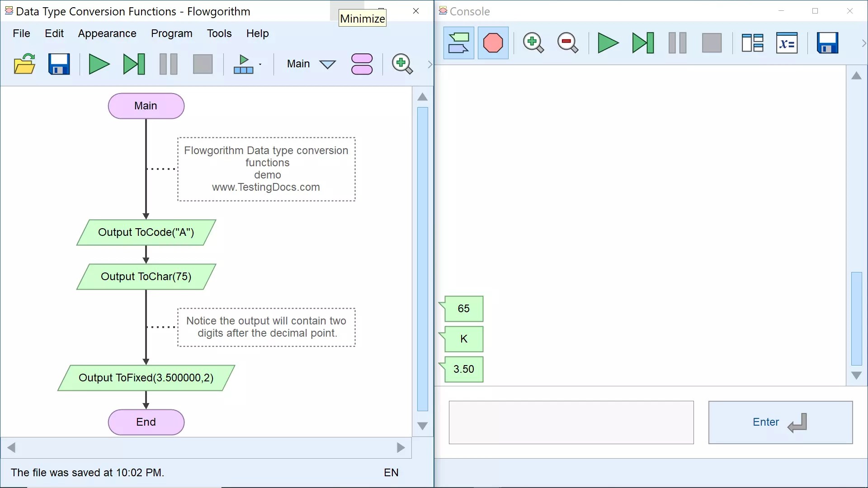868x488 pixels.
Task: Save the console output
Action: click(x=828, y=43)
